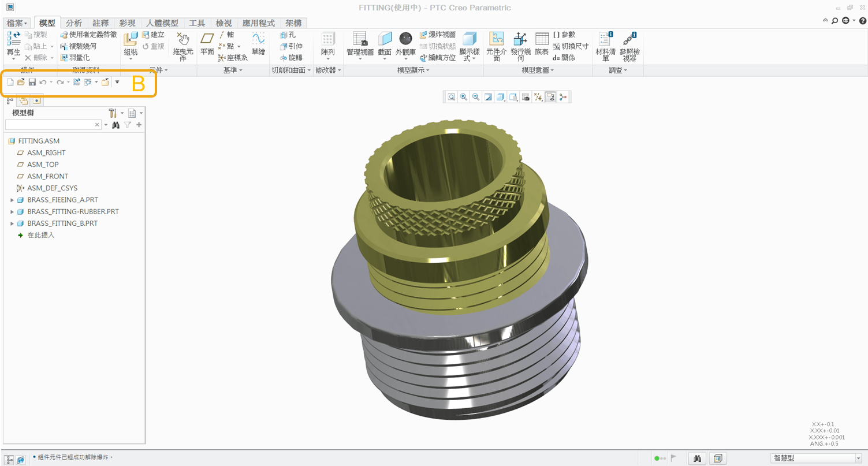
Task: Click the Save icon in quick access toolbar
Action: [x=32, y=82]
